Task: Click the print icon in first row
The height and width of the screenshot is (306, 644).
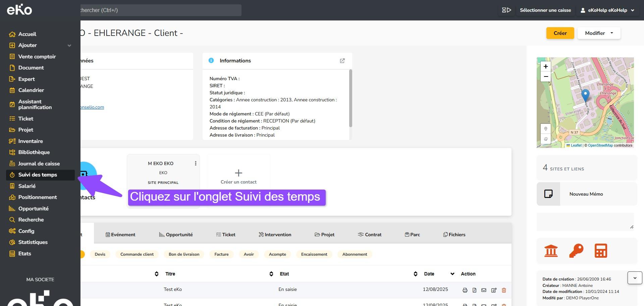Action: 465,290
